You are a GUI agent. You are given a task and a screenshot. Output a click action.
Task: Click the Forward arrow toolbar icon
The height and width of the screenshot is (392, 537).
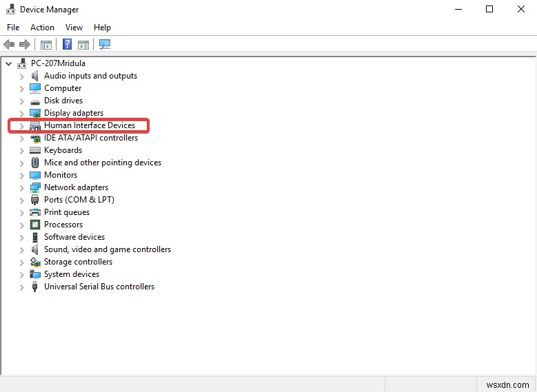(x=24, y=44)
